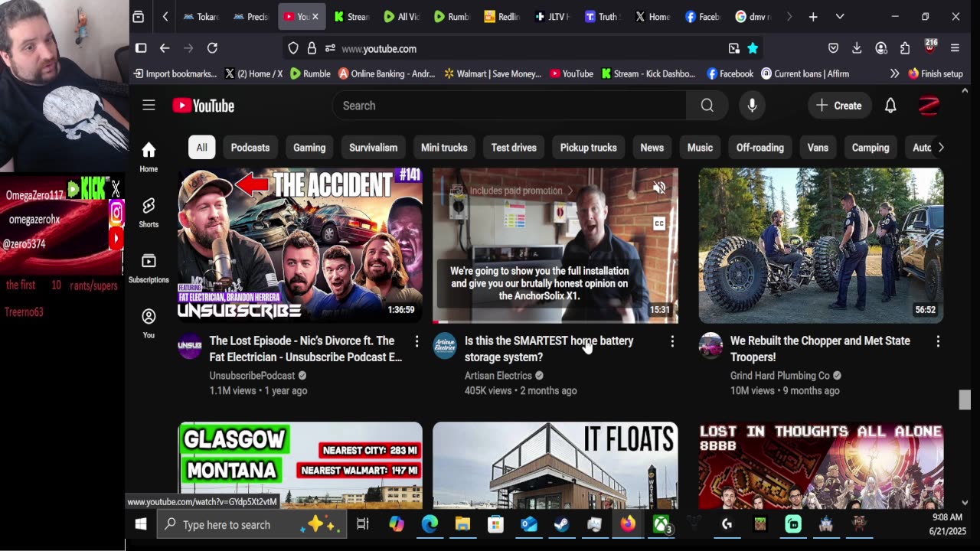Select the All category chip
This screenshot has height=551, width=980.
click(x=201, y=148)
